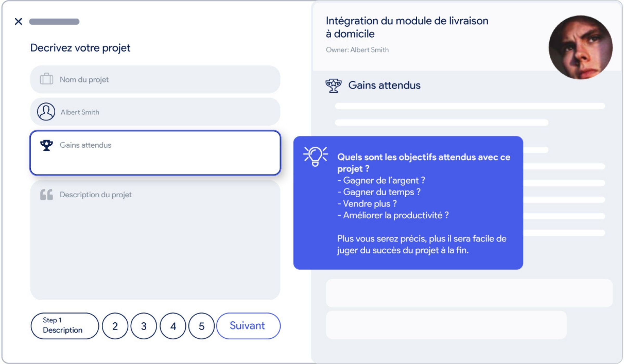Click the Suivant button
Screen dimensions: 624x364
point(248,326)
